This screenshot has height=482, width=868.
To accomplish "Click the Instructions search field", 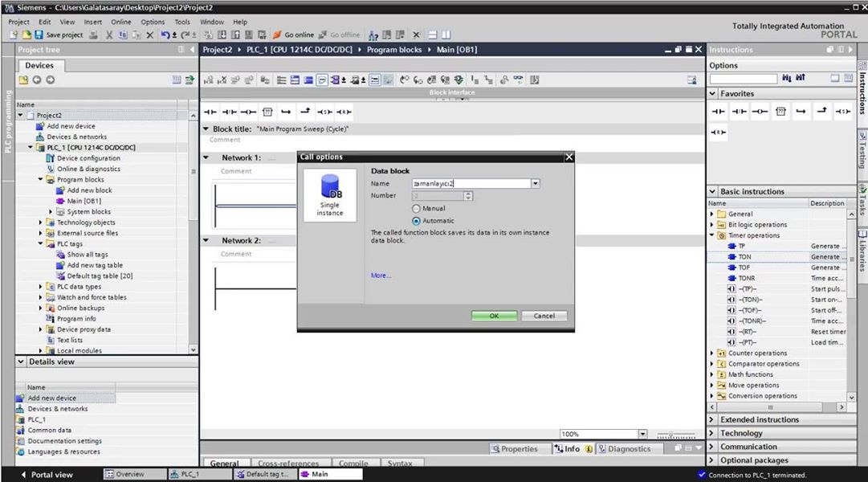I will [744, 79].
